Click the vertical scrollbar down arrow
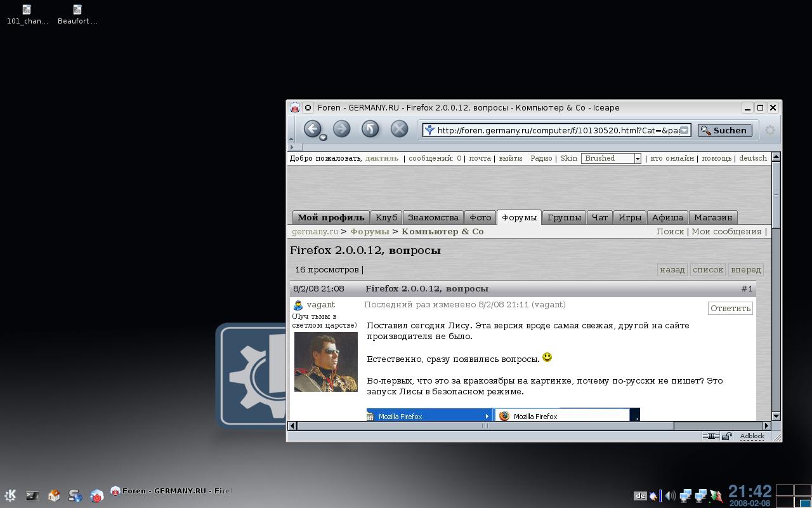The height and width of the screenshot is (508, 812). pos(775,416)
